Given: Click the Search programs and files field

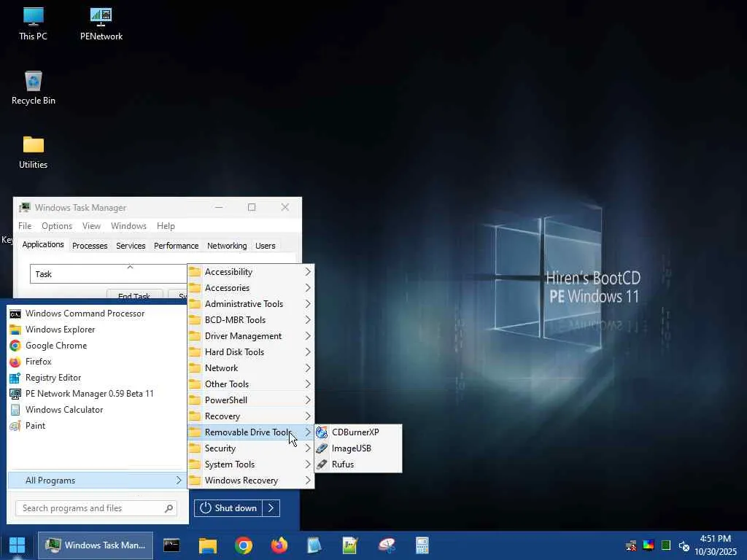Looking at the screenshot, I should point(96,508).
